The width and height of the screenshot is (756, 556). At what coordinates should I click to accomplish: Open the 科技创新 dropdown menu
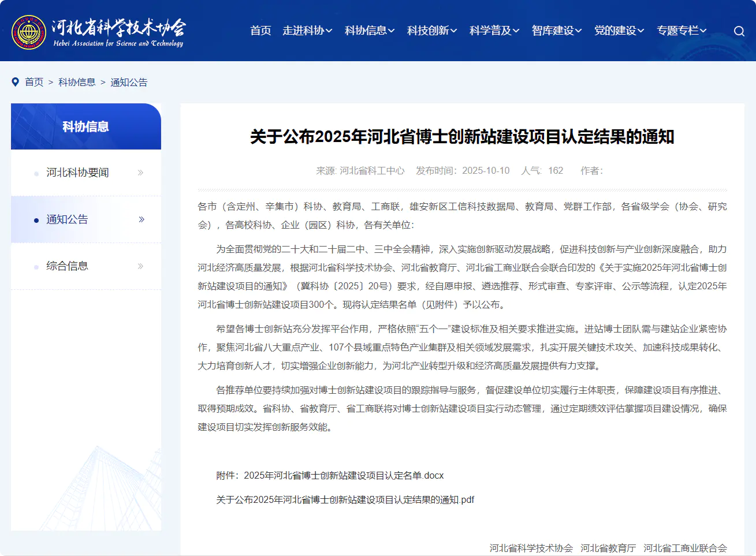pyautogui.click(x=431, y=31)
